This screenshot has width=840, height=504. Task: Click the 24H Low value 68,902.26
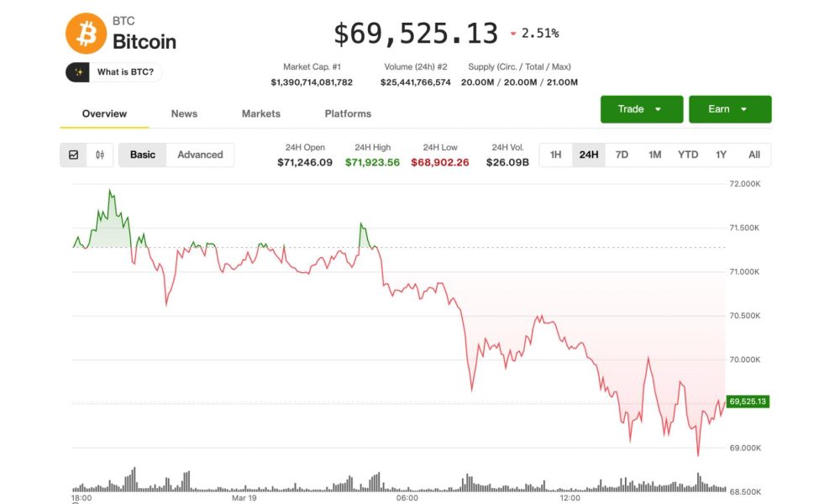(x=440, y=160)
